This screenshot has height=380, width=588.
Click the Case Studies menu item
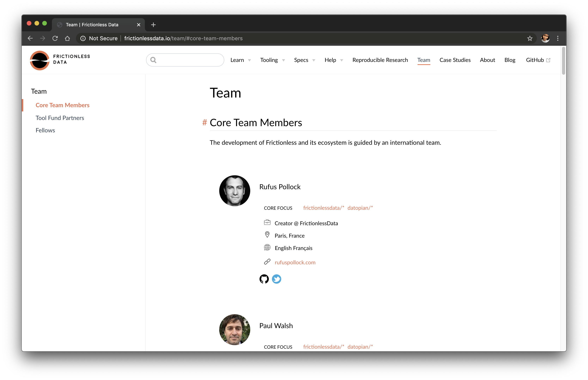[x=455, y=59]
